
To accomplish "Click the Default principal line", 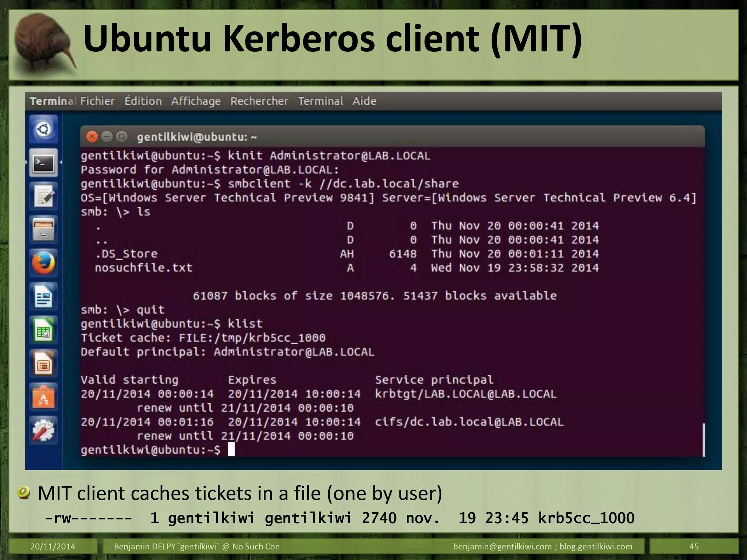I will click(x=228, y=352).
